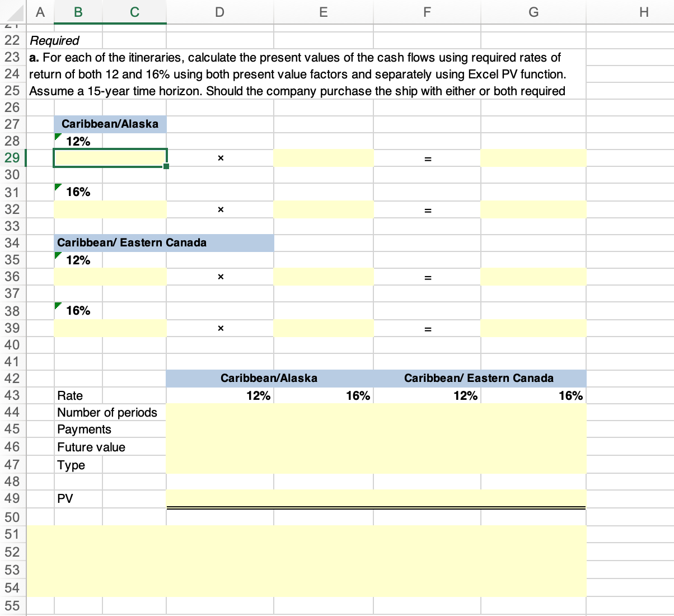
Task: Select column H header
Action: pyautogui.click(x=644, y=12)
